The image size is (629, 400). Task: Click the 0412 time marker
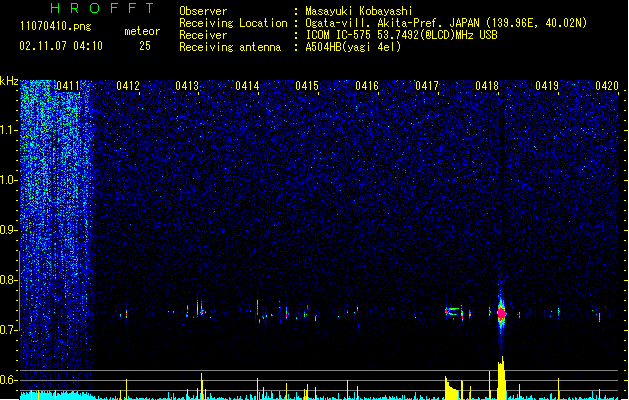[128, 86]
